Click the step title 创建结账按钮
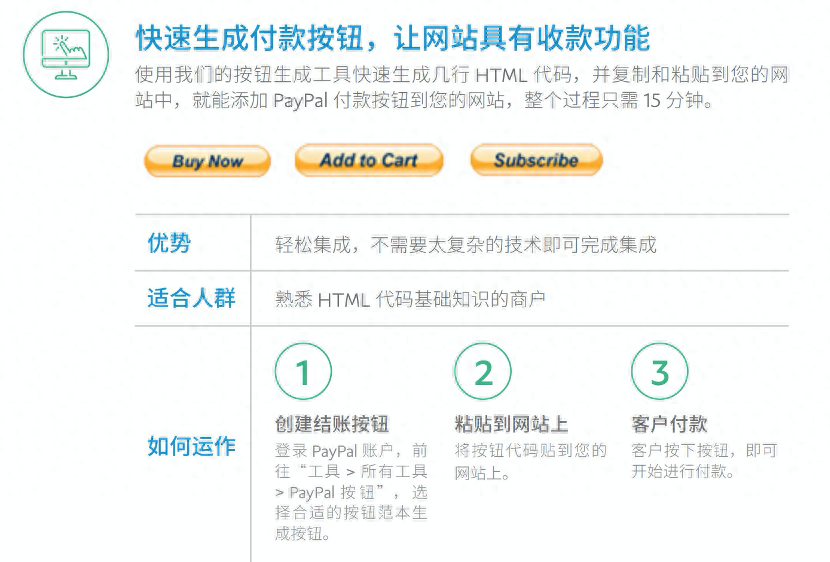The image size is (830, 562). click(332, 424)
